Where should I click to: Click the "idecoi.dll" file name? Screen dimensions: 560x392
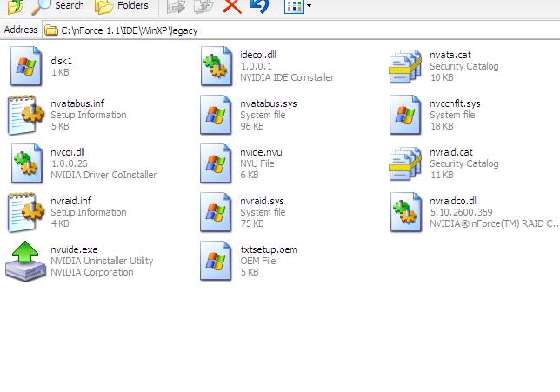(258, 55)
